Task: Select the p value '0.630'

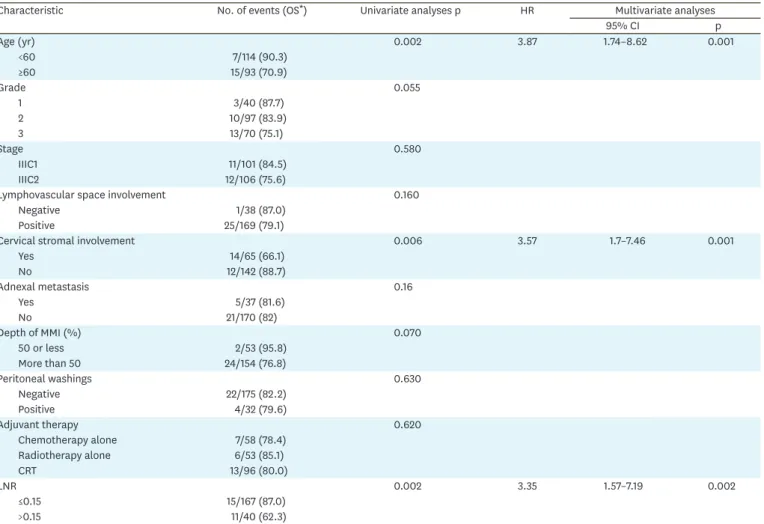Action: (x=407, y=379)
